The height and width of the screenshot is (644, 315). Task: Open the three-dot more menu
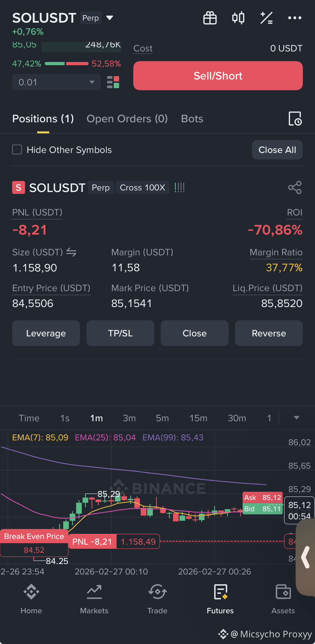(295, 18)
